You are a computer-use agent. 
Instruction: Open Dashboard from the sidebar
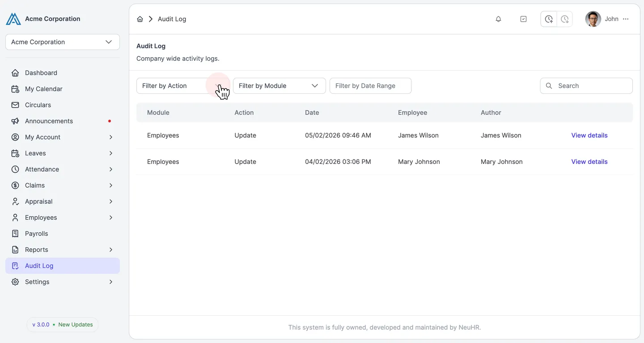(x=63, y=73)
